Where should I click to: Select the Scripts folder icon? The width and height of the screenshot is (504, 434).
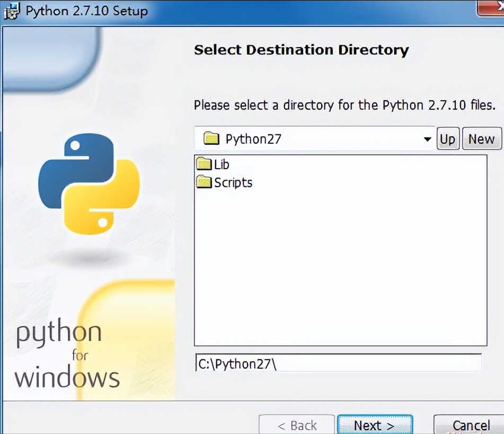pyautogui.click(x=204, y=182)
